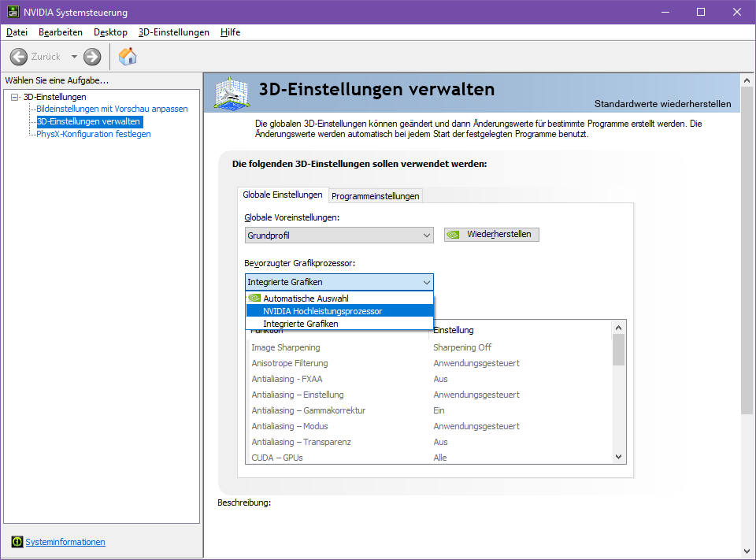
Task: Click the Einstellung column header
Action: click(x=520, y=330)
